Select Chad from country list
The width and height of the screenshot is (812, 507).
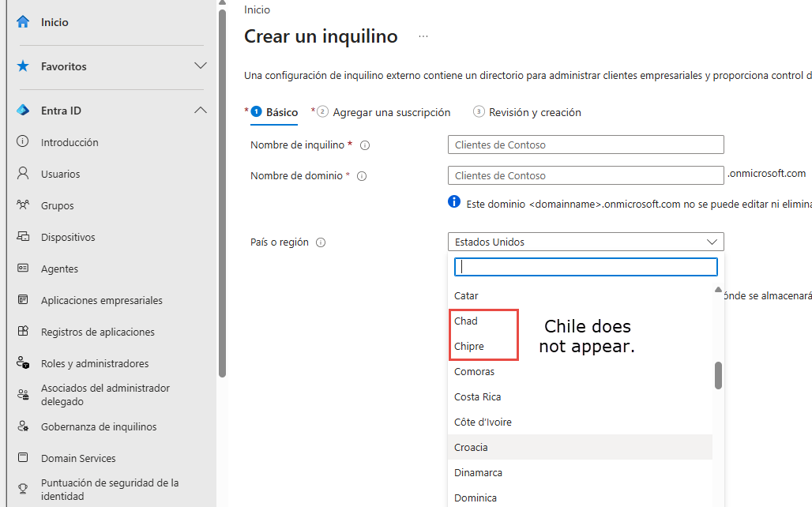(580, 321)
